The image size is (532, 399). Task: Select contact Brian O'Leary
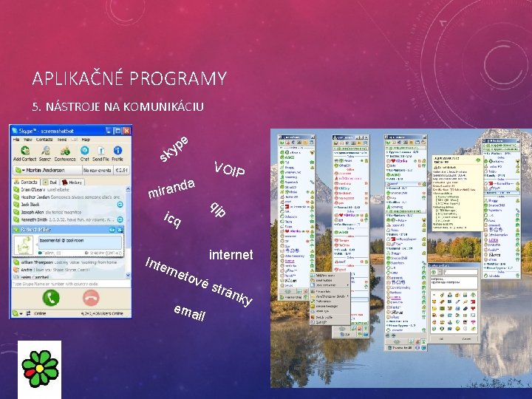(69, 190)
